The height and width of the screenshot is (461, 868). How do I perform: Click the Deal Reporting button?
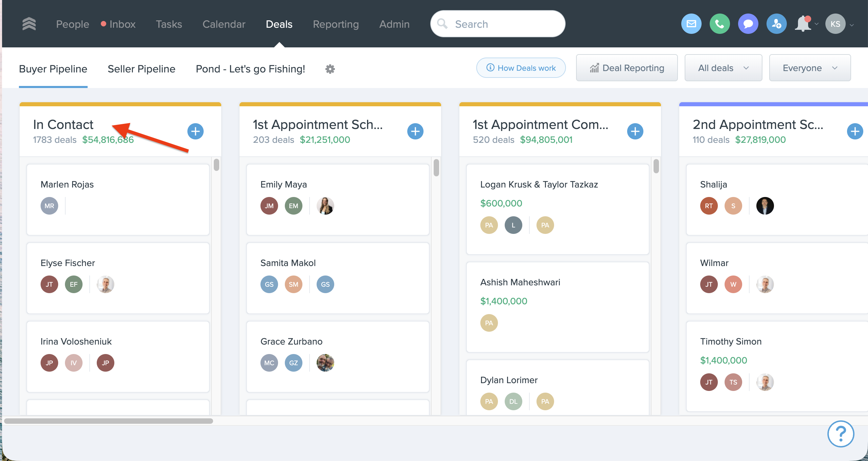(x=626, y=68)
